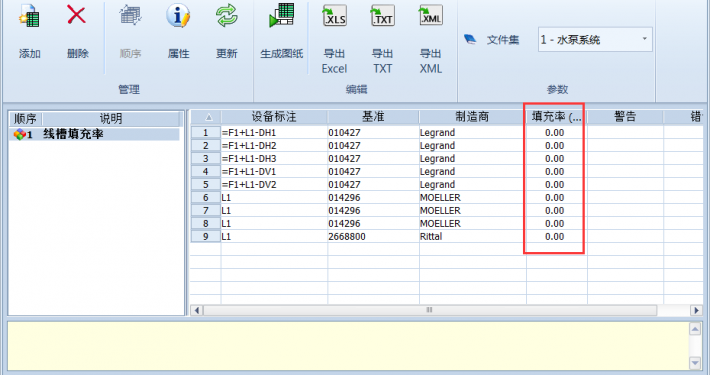The image size is (710, 375).
Task: Click the Rittal manufacturer cell
Action: click(472, 237)
